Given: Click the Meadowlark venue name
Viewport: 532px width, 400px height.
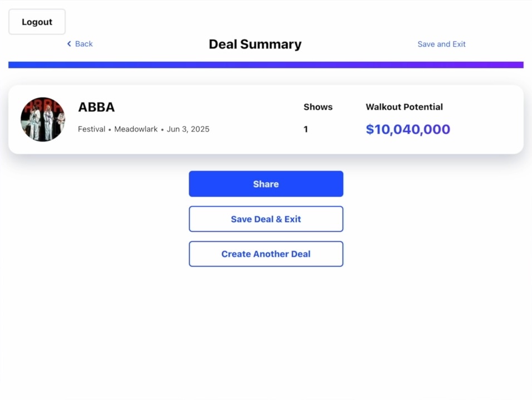Looking at the screenshot, I should click(x=136, y=129).
